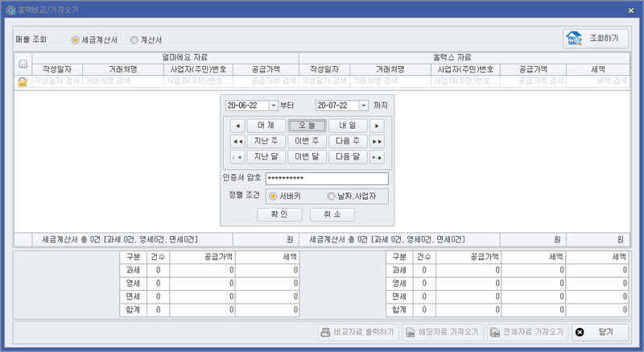Close the window with title bar X
The height and width of the screenshot is (352, 644).
click(631, 10)
